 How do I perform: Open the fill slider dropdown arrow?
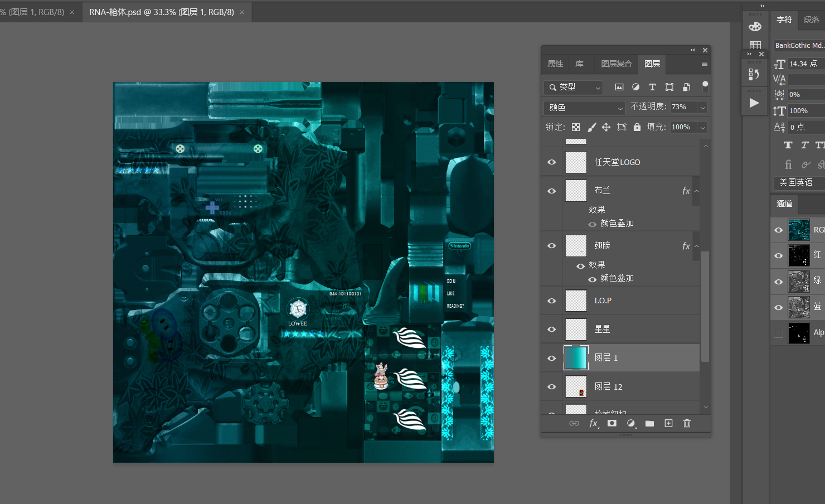pos(702,128)
